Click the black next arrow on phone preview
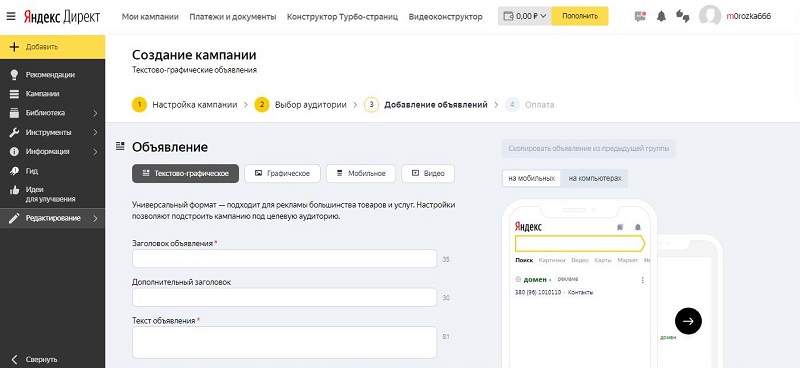Image resolution: width=800 pixels, height=368 pixels. click(x=688, y=321)
